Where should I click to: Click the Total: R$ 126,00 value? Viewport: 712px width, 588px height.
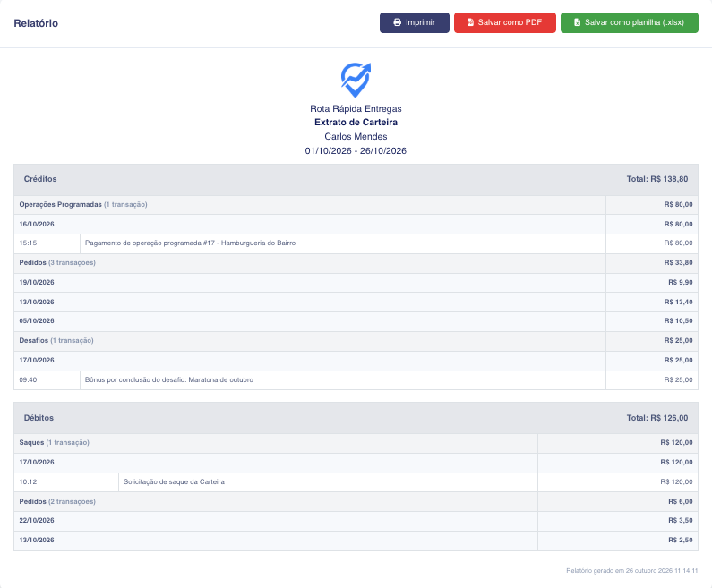point(657,418)
